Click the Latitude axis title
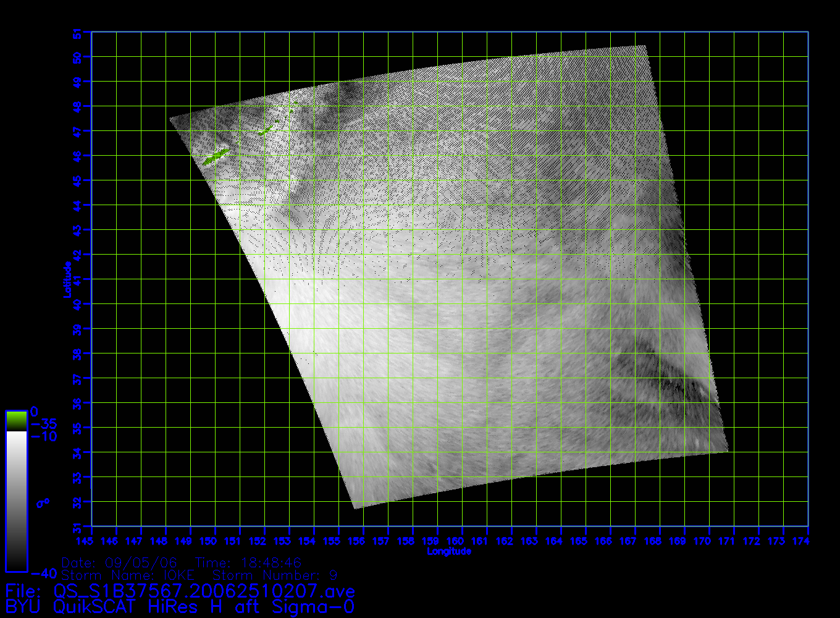Viewport: 840px width, 618px height. (67, 279)
